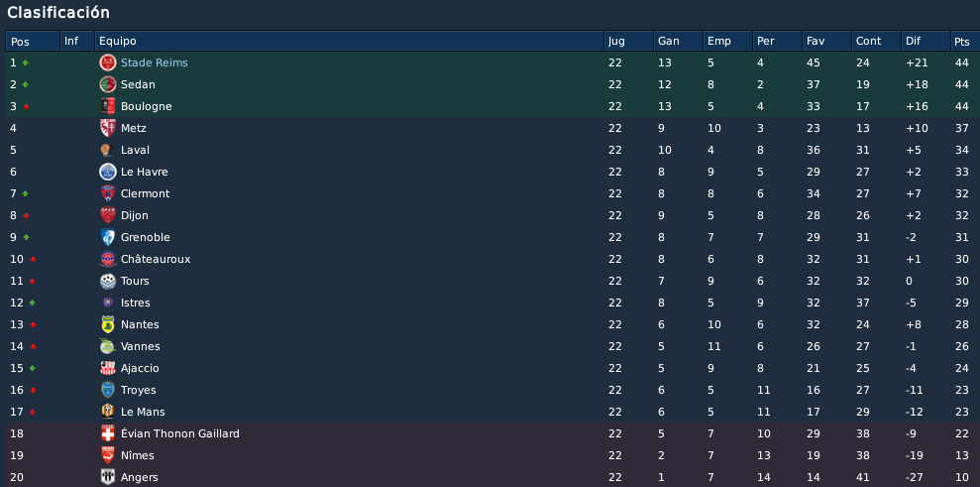Open Châteauroux team page
Screen dimensions: 980x487
coord(156,259)
